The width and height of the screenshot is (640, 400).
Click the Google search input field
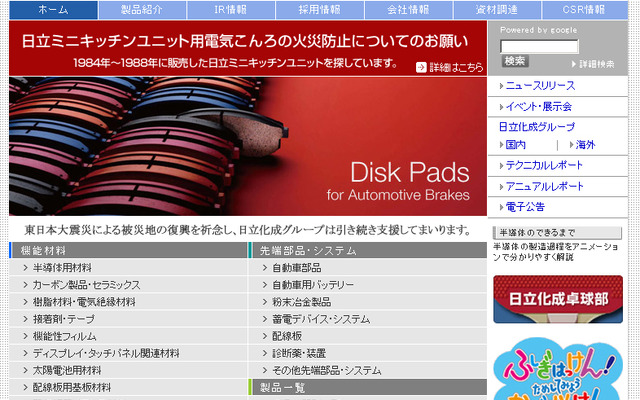coord(539,47)
